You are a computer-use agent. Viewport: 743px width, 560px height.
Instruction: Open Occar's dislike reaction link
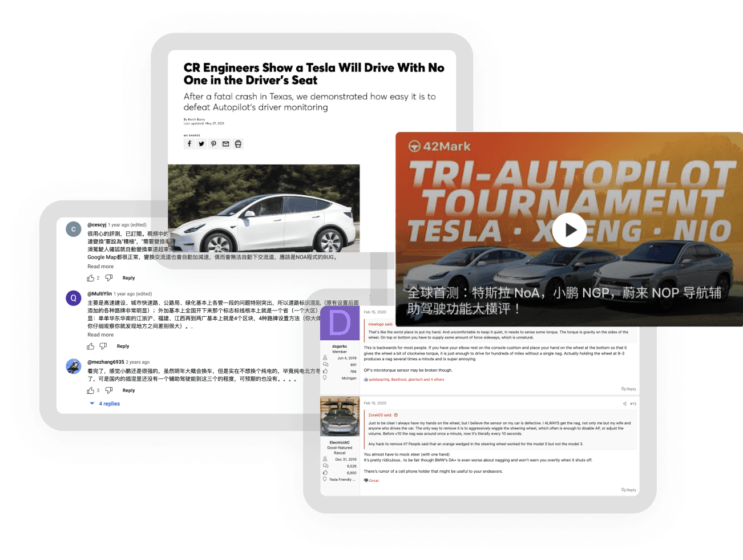tap(374, 481)
